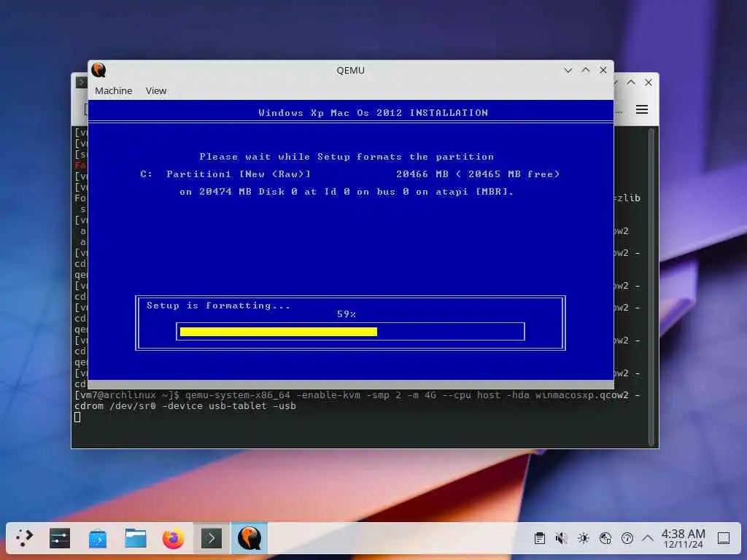
Task: Click the qemu-system-x86_64 command line in terminal
Action: (357, 400)
